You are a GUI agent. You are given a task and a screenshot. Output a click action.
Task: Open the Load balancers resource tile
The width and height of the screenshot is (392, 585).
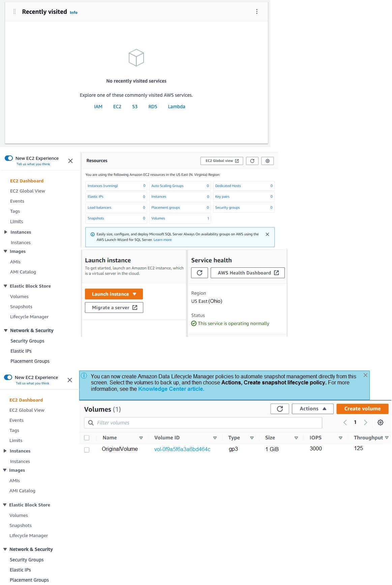tap(116, 207)
